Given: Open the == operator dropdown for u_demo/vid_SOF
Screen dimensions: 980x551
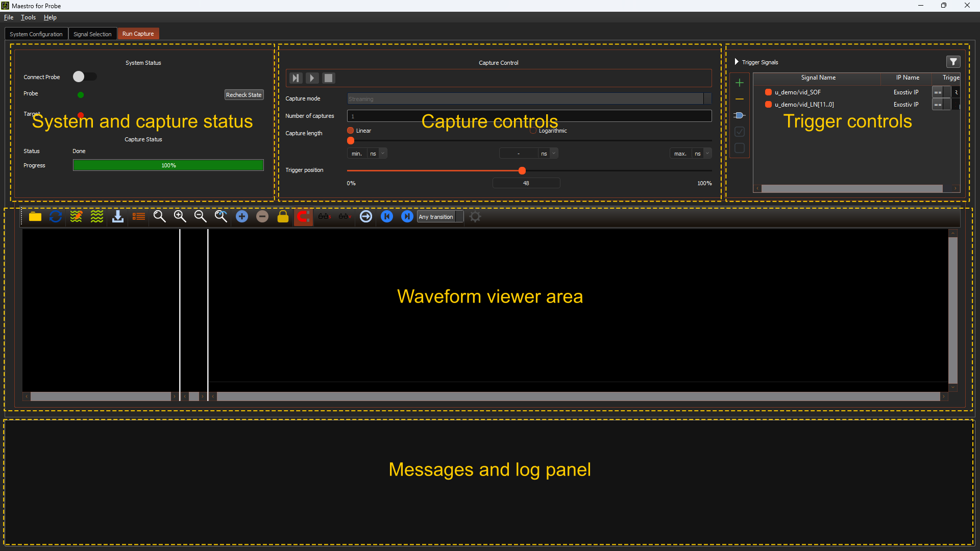Looking at the screenshot, I should (942, 92).
